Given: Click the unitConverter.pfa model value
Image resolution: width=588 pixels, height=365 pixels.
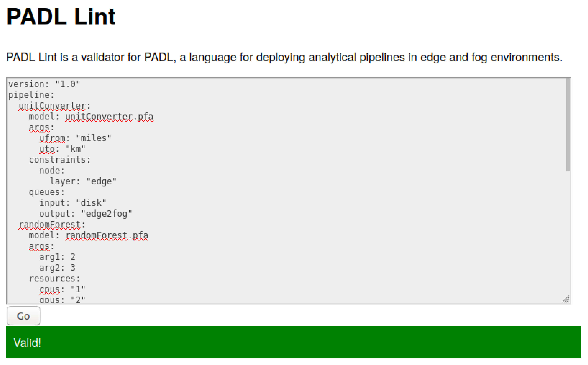Looking at the screenshot, I should 109,117.
